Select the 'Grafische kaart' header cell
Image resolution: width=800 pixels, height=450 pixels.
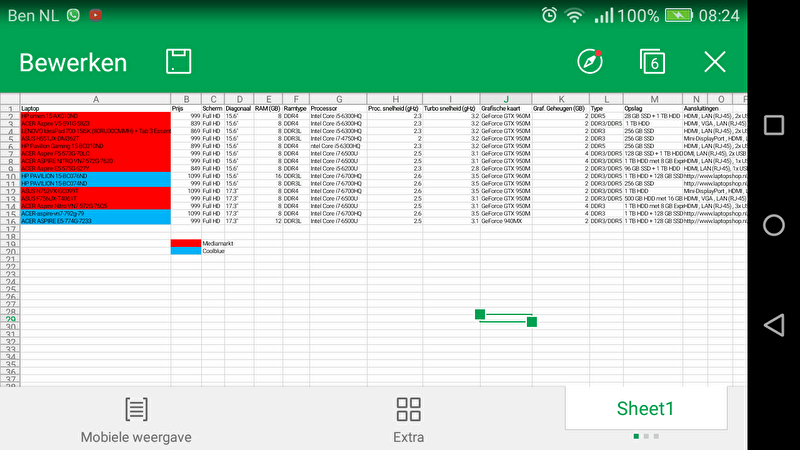(x=506, y=108)
